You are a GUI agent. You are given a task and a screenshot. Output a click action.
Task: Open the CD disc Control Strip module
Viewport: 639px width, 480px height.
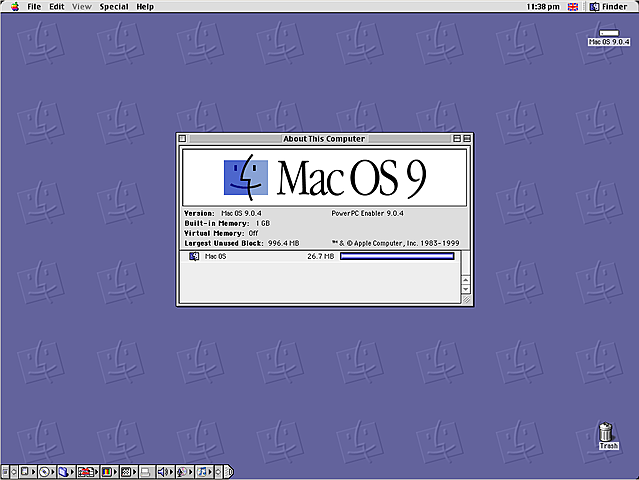click(47, 472)
